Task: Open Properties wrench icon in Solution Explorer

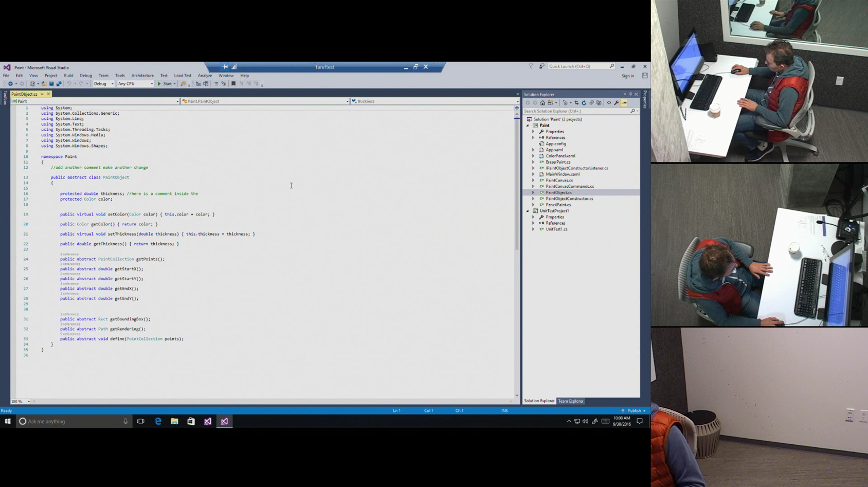Action: click(x=616, y=103)
